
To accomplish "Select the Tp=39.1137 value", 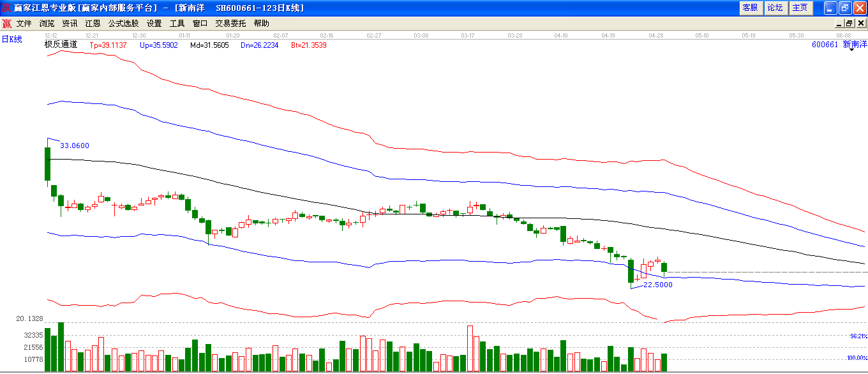I will pyautogui.click(x=108, y=45).
